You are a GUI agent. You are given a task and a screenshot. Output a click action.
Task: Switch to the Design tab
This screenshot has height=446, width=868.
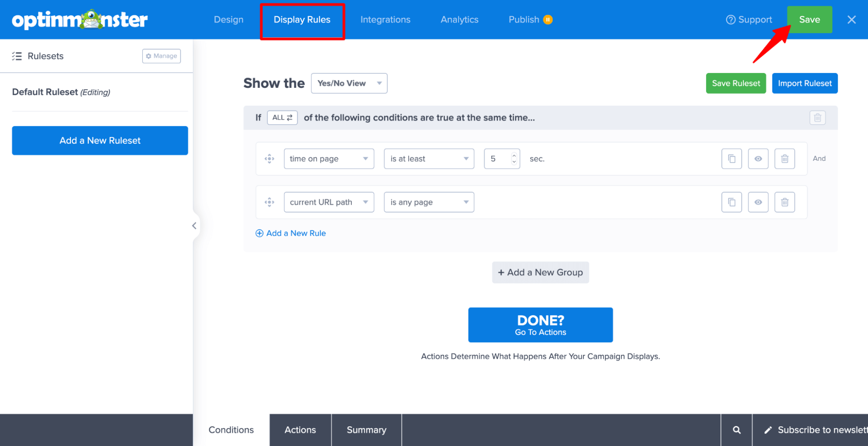(x=228, y=20)
